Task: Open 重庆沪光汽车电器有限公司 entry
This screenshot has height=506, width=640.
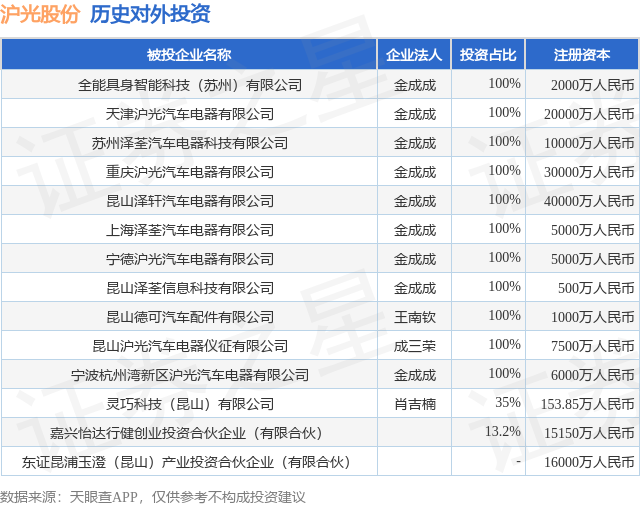Action: [x=190, y=172]
